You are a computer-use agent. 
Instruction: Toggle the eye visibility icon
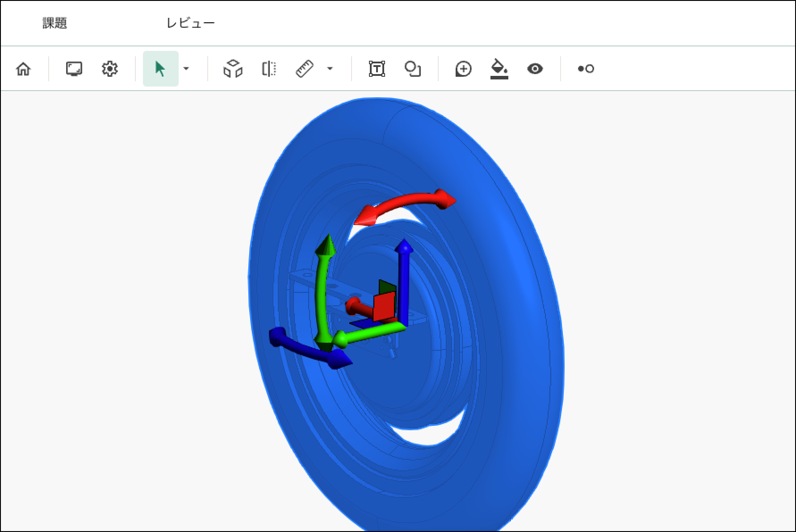[x=535, y=69]
